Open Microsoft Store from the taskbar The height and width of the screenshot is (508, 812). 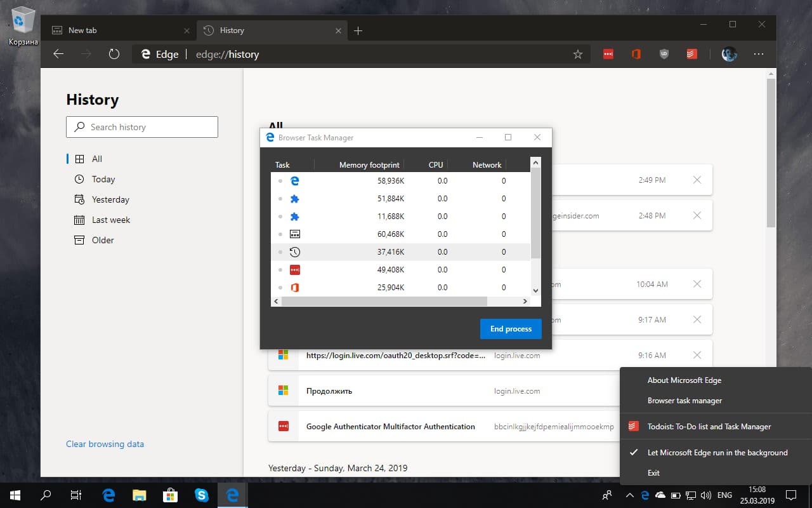171,495
